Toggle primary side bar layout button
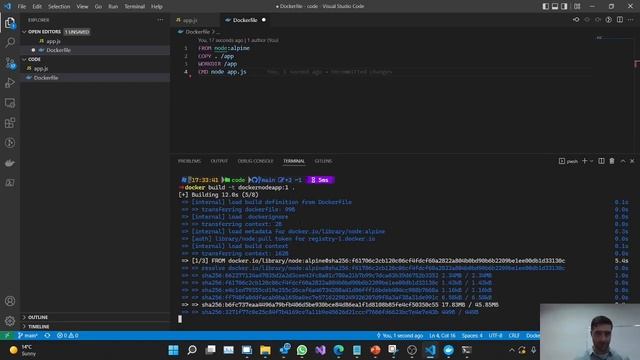640x360 pixels. [x=546, y=6]
